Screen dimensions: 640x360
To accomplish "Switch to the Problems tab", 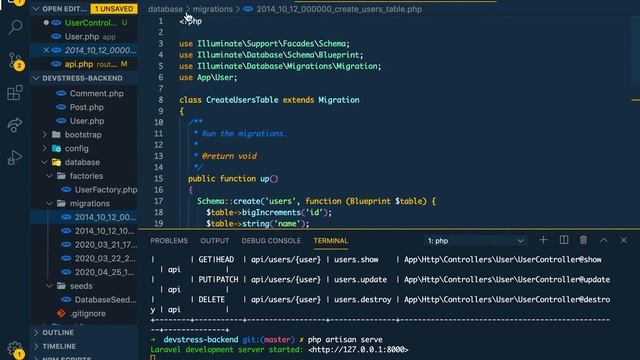I will point(169,241).
